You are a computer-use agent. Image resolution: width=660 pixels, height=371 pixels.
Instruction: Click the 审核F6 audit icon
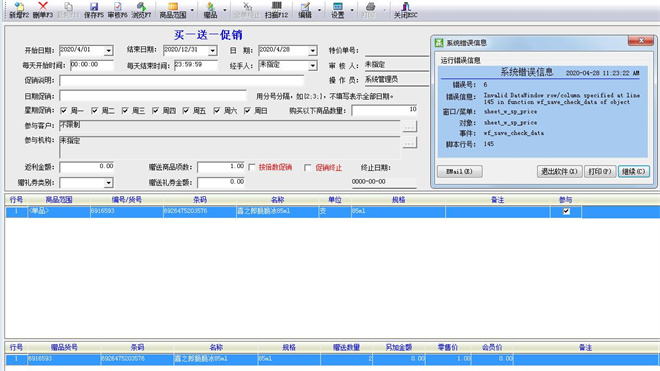click(x=117, y=6)
